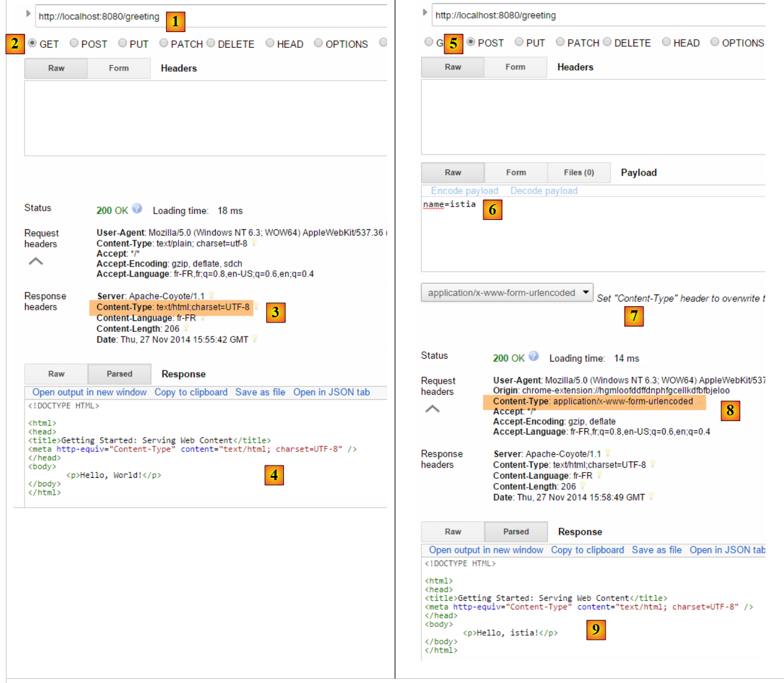This screenshot has width=784, height=683.
Task: Switch to Raw response tab in left panel
Action: 56,374
